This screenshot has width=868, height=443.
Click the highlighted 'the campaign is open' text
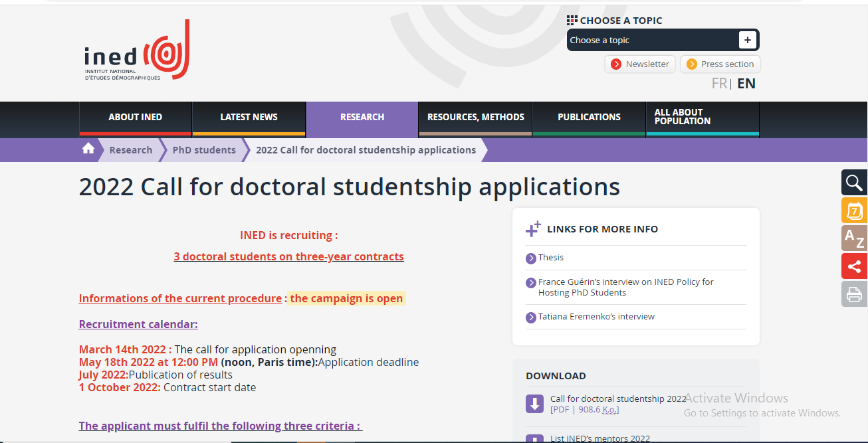click(346, 298)
